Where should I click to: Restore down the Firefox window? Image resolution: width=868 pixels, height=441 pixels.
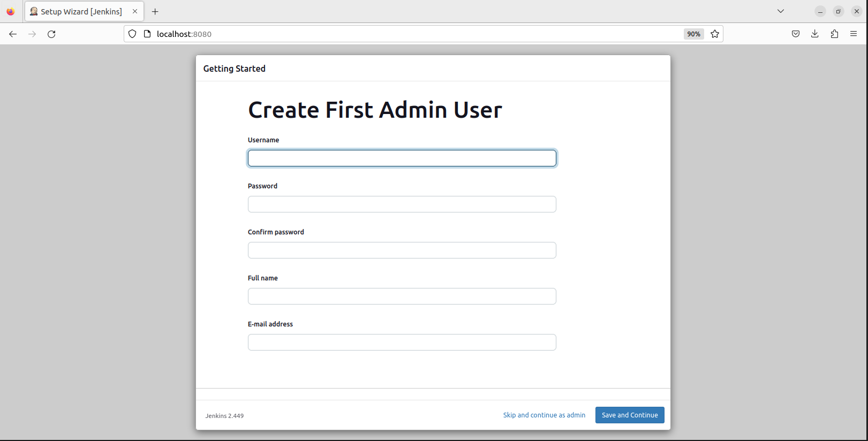pyautogui.click(x=839, y=11)
